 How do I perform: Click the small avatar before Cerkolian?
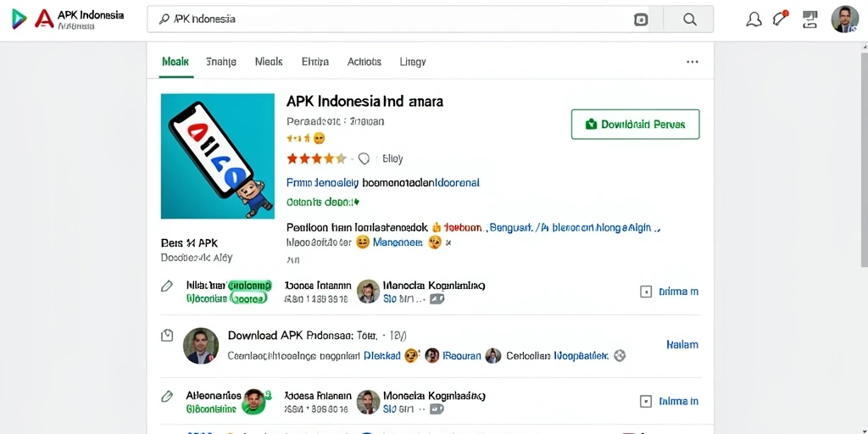[x=492, y=356]
